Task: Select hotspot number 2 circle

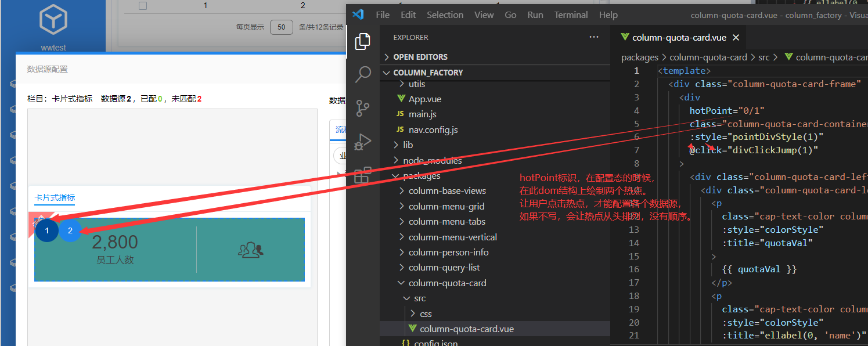Action: [x=70, y=230]
